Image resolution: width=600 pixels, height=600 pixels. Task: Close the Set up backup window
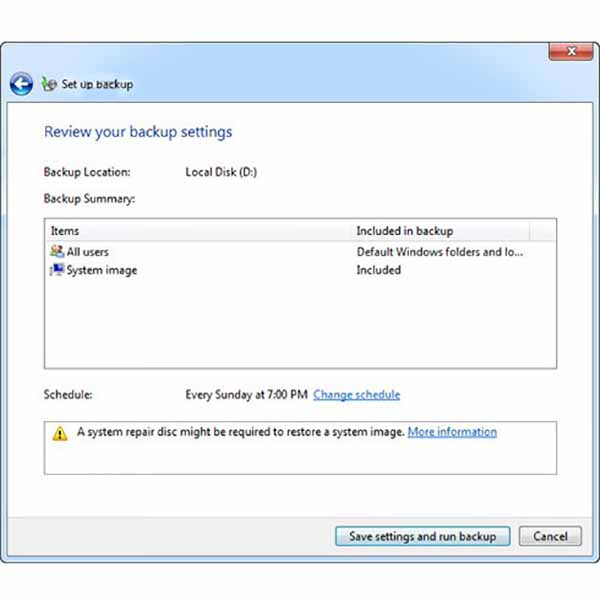click(571, 51)
